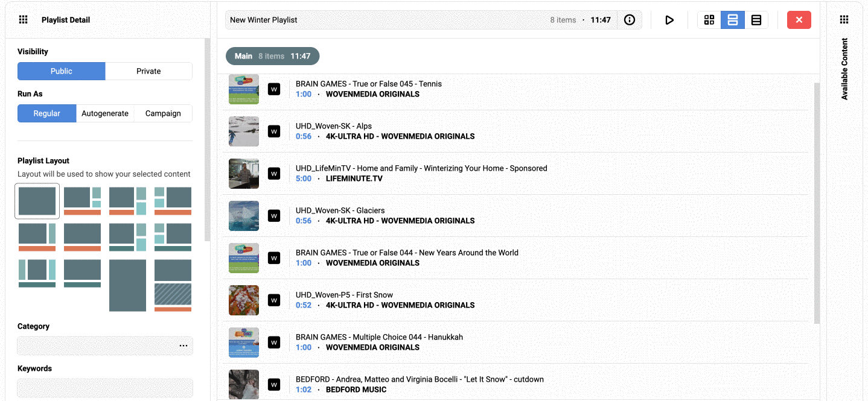This screenshot has height=401, width=868.
Task: Close the playlist with the red X button
Action: click(799, 20)
